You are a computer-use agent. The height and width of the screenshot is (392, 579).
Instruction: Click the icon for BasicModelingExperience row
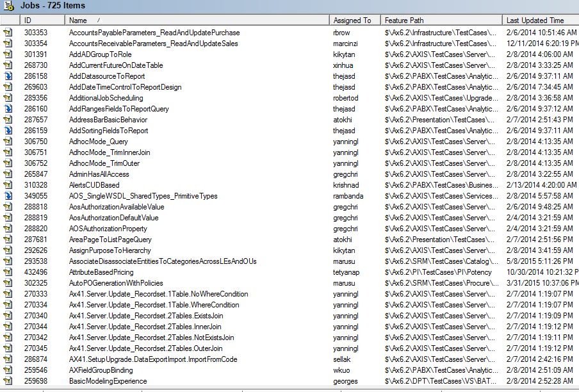8,381
